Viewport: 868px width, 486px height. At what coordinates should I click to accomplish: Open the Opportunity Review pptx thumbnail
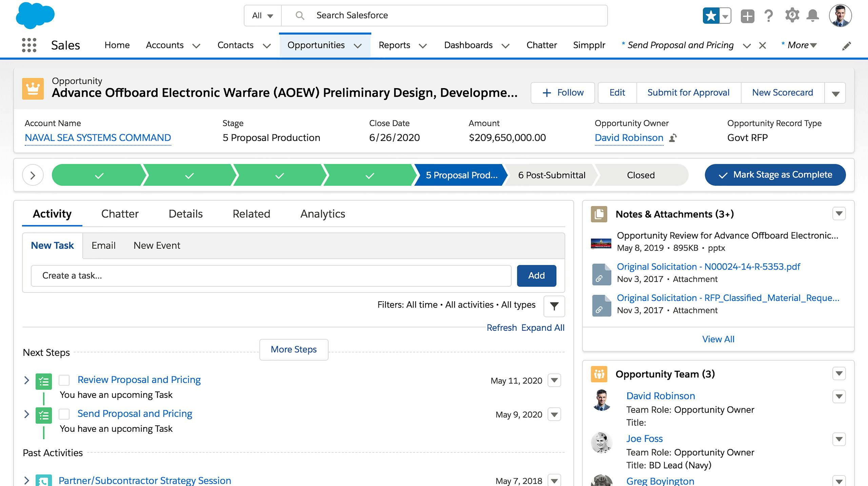601,243
